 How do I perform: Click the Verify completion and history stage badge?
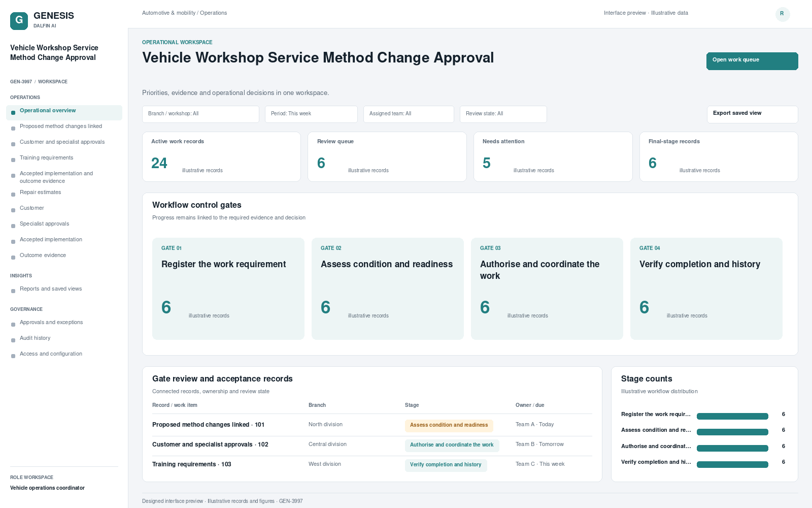tap(446, 465)
